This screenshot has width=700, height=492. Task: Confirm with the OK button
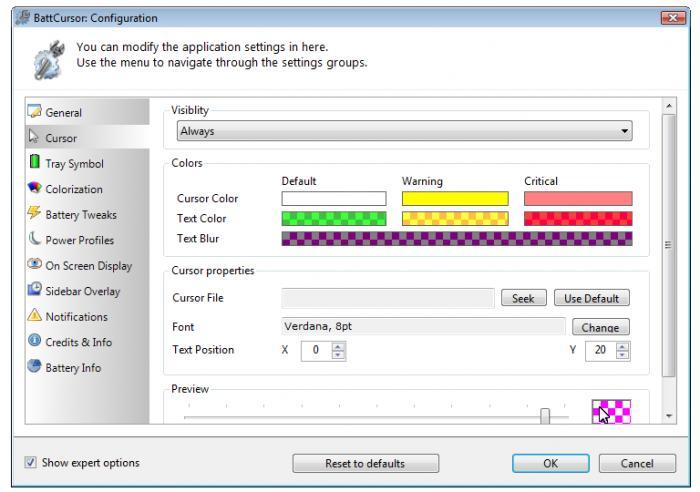point(550,463)
